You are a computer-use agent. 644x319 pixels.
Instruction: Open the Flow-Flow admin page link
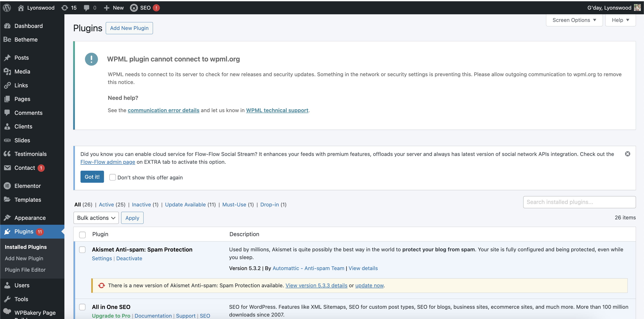[108, 162]
